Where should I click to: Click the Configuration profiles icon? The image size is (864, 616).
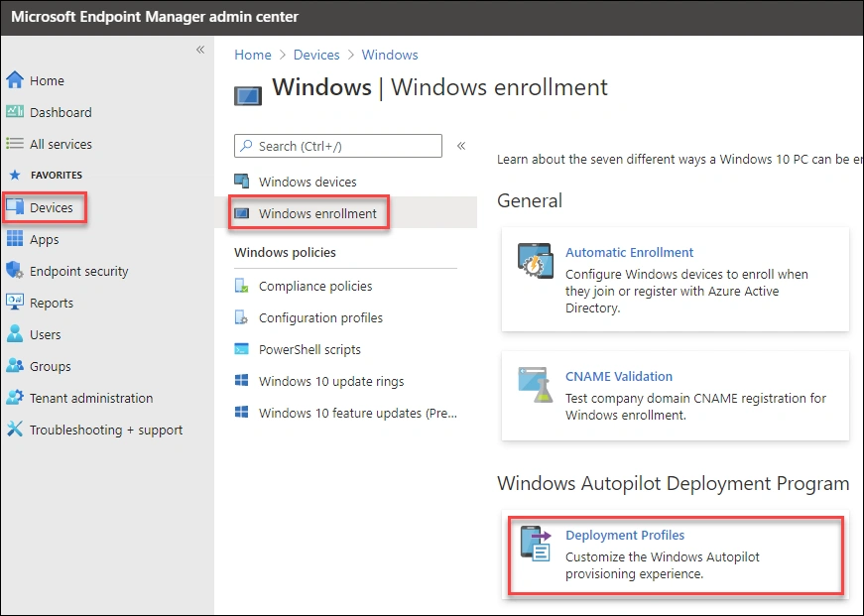click(241, 317)
